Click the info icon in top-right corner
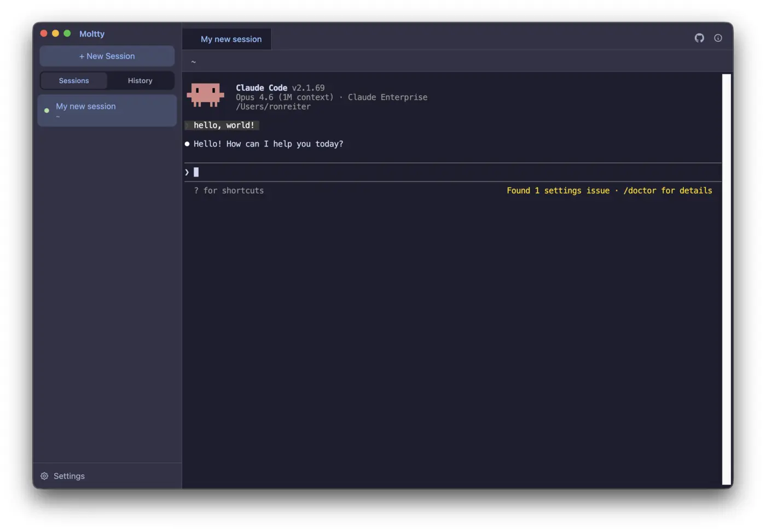 tap(718, 38)
